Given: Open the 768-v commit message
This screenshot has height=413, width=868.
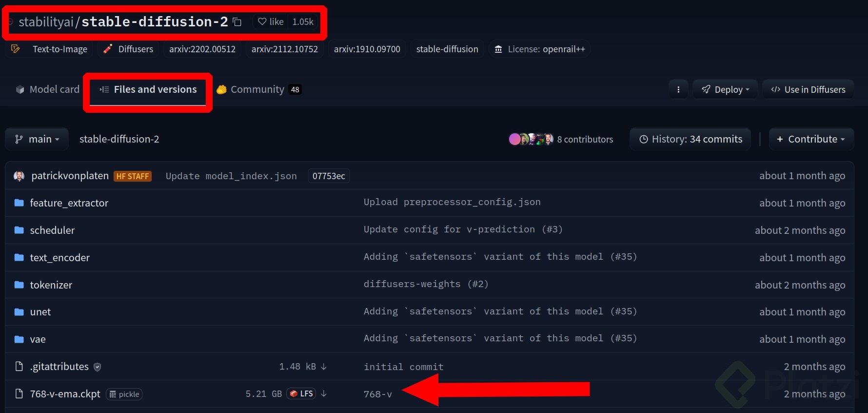Looking at the screenshot, I should [x=378, y=394].
